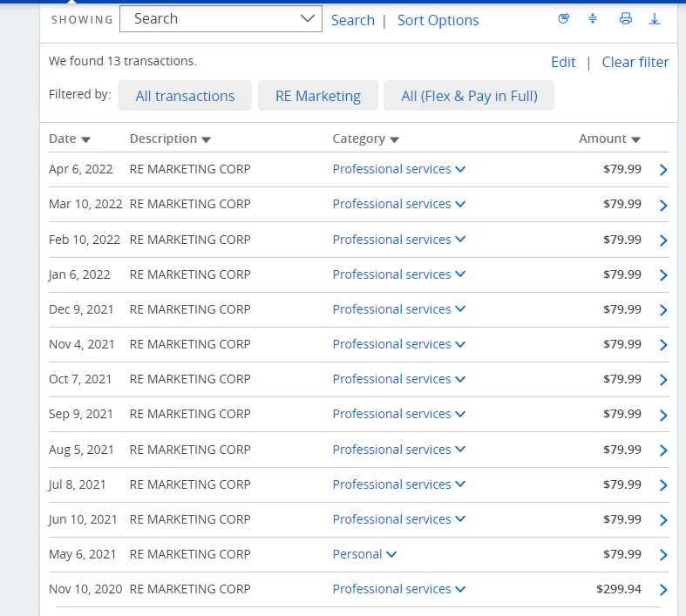Viewport: 686px width, 616px height.
Task: Click the Clear filter link
Action: tap(635, 62)
